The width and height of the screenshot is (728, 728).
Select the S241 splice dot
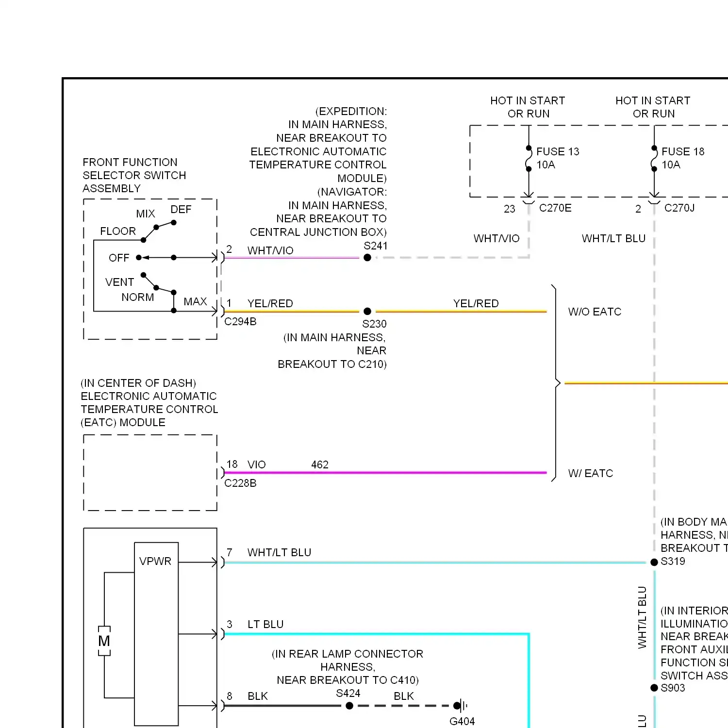coord(367,258)
